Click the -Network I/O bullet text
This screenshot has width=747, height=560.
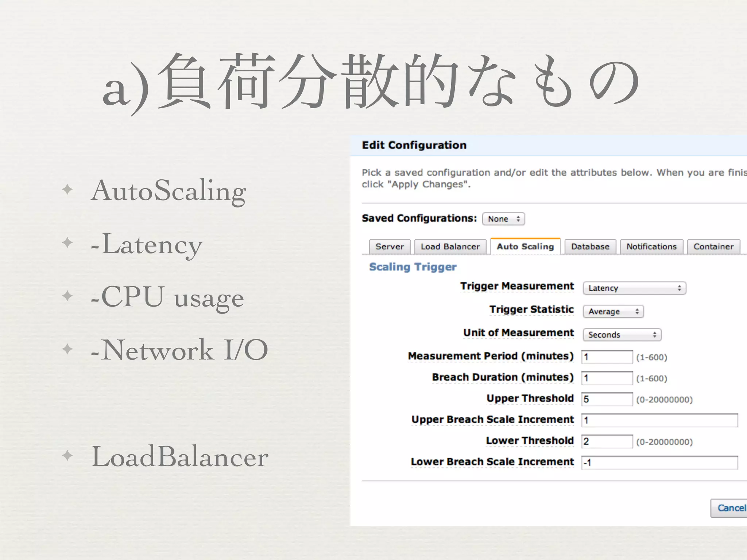pos(179,350)
